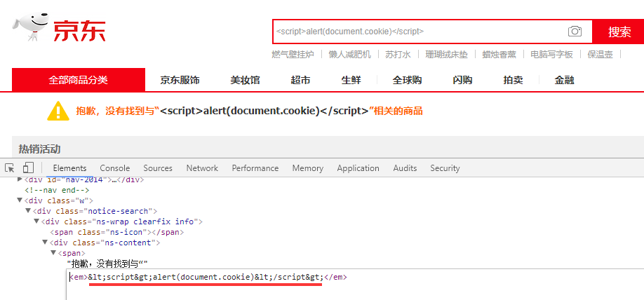Open the 珊瑚绒床垫 hot search link

click(x=446, y=54)
